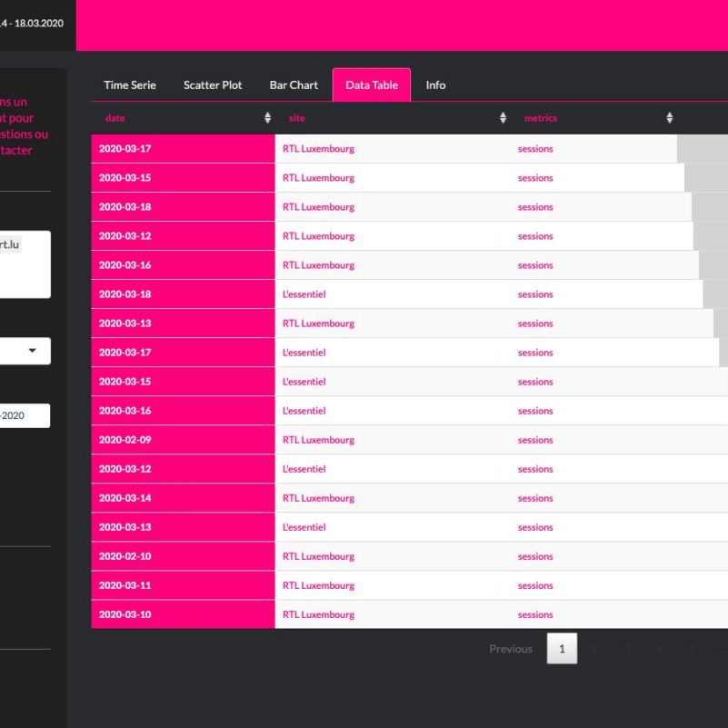The height and width of the screenshot is (728, 728).
Task: Go to the Previous page of results
Action: (x=511, y=649)
